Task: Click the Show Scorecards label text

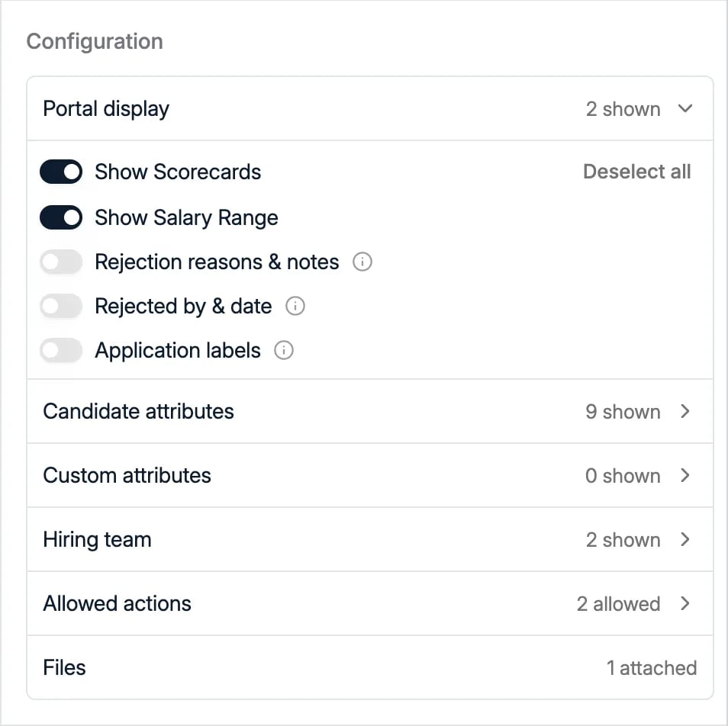Action: tap(178, 172)
